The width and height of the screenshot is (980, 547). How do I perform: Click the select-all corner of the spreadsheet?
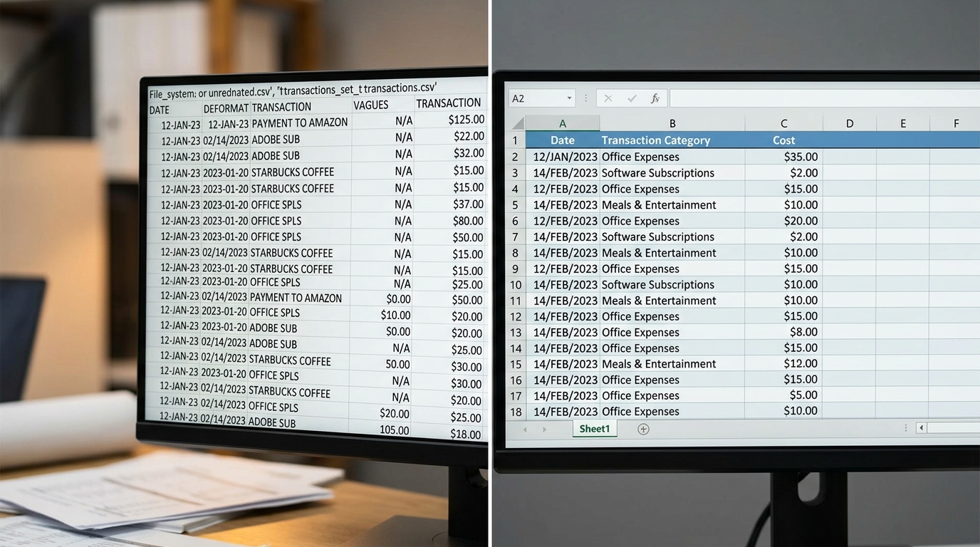coord(516,124)
